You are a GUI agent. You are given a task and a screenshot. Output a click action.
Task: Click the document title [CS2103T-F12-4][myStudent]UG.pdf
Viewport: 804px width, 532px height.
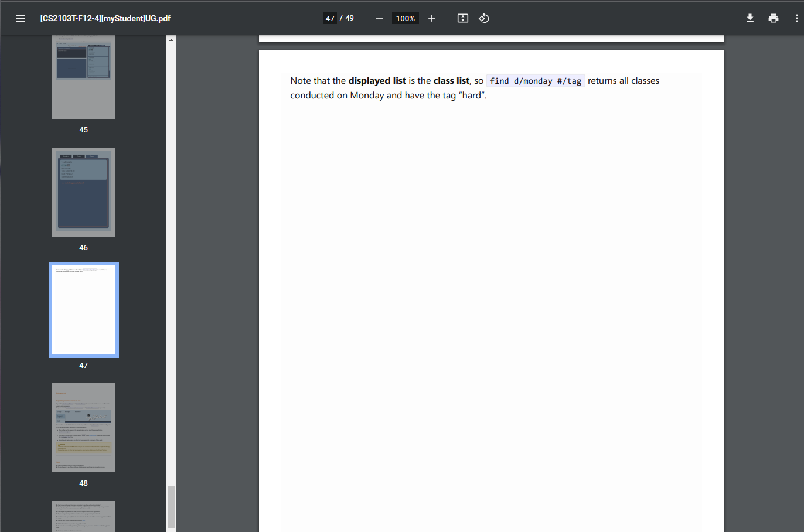(x=105, y=18)
